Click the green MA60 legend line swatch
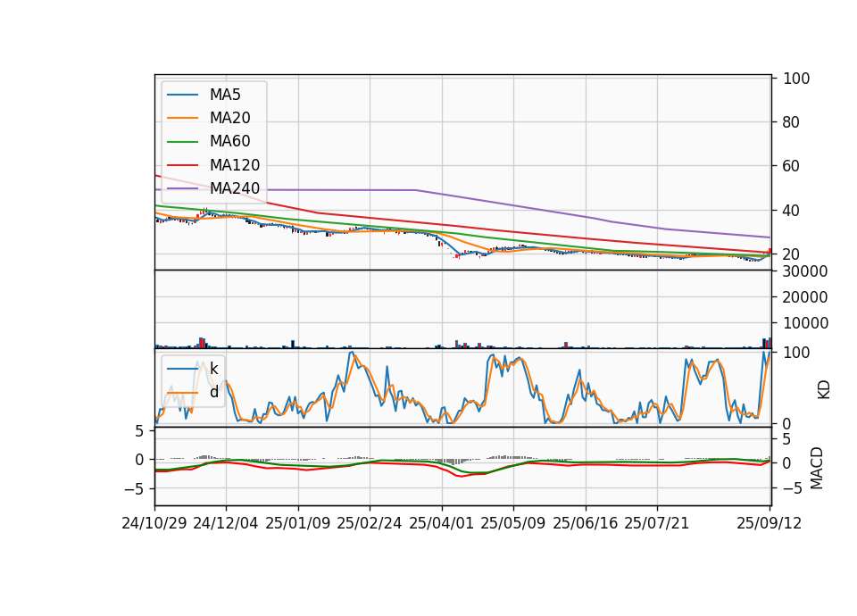Image resolution: width=857 pixels, height=616 pixels. tap(182, 142)
